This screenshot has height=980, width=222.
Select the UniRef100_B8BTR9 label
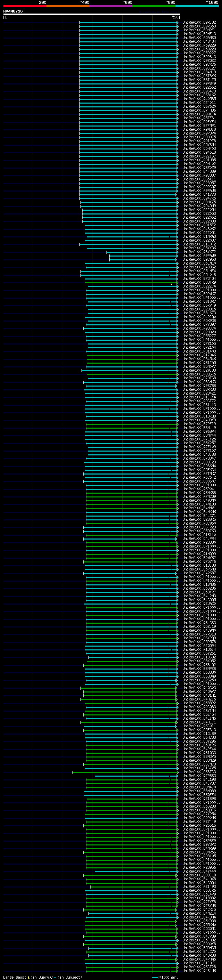click(x=199, y=282)
